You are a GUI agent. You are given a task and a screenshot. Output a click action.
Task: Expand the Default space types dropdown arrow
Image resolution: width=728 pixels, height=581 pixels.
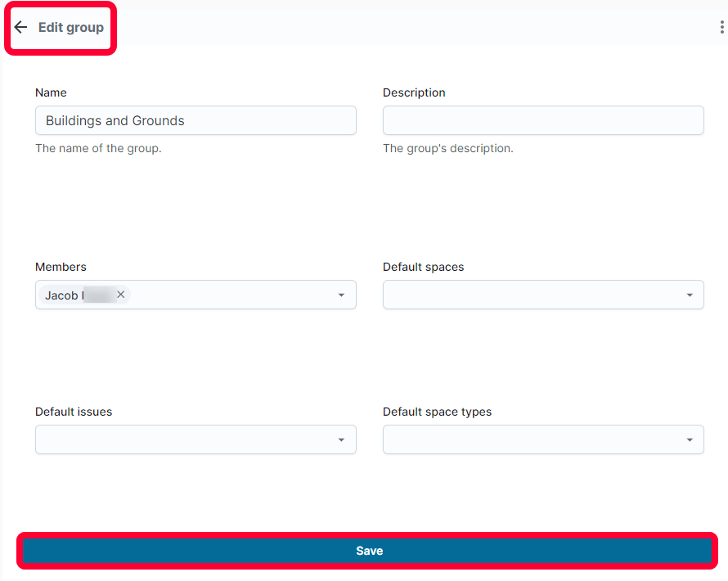[690, 439]
